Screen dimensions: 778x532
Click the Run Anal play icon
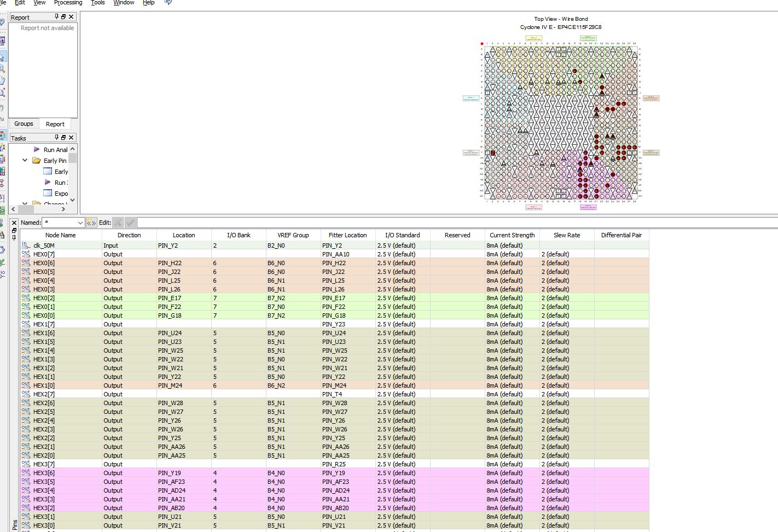pyautogui.click(x=37, y=149)
